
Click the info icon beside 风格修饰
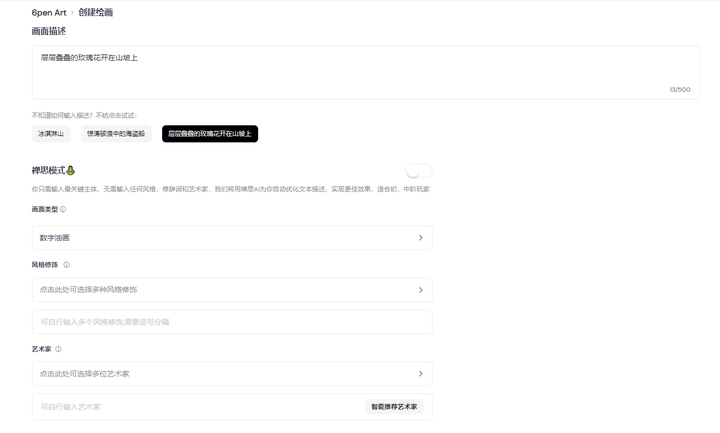67,265
